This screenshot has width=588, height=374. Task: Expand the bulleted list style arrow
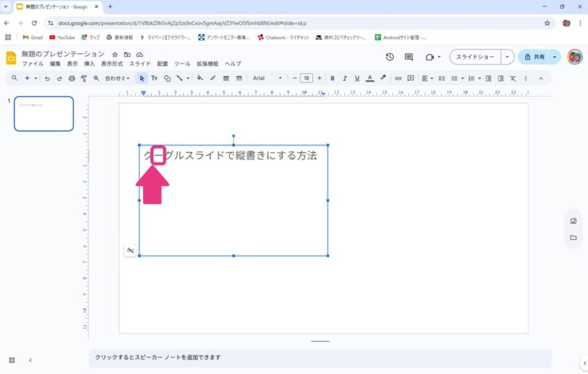point(462,79)
